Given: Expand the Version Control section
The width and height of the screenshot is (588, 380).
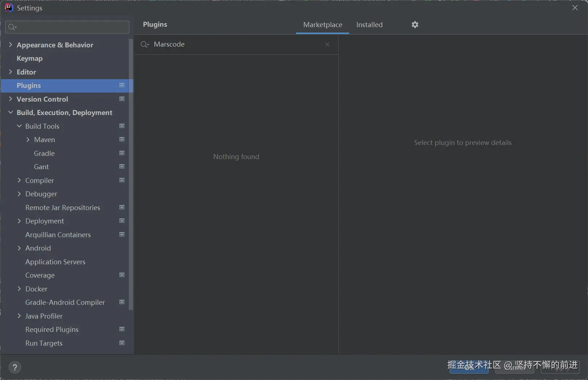Looking at the screenshot, I should [x=10, y=99].
